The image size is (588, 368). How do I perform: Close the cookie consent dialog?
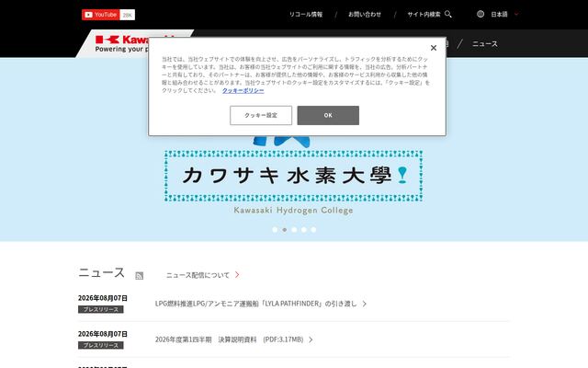434,48
